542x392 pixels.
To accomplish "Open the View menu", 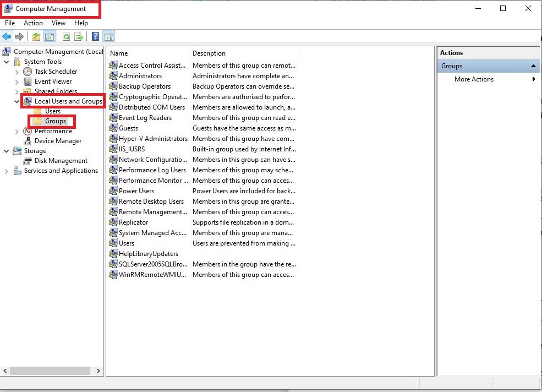I will [58, 23].
